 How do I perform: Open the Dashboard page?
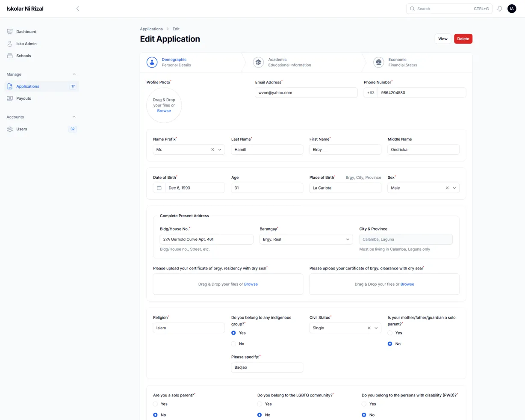[41, 32]
